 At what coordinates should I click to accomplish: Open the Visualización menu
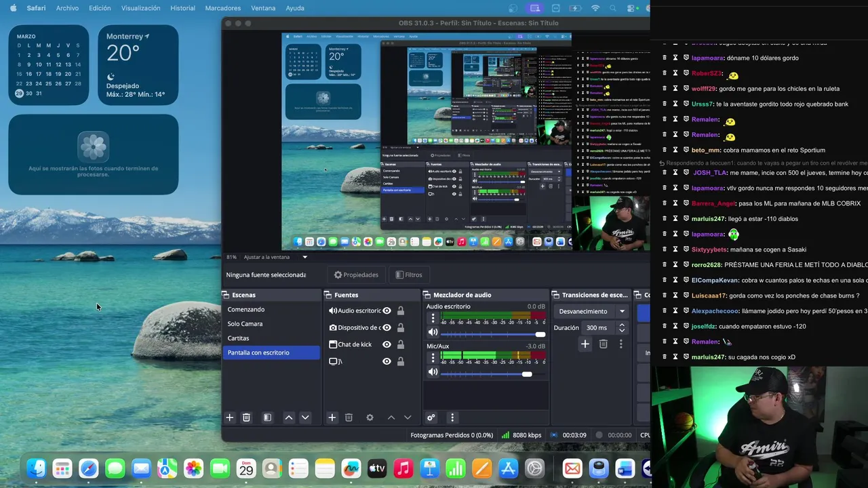pyautogui.click(x=140, y=8)
